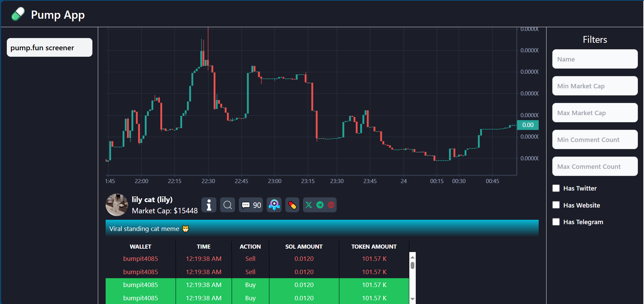Click the magnifying glass search icon
Viewport: 644px width, 304px height.
click(228, 205)
